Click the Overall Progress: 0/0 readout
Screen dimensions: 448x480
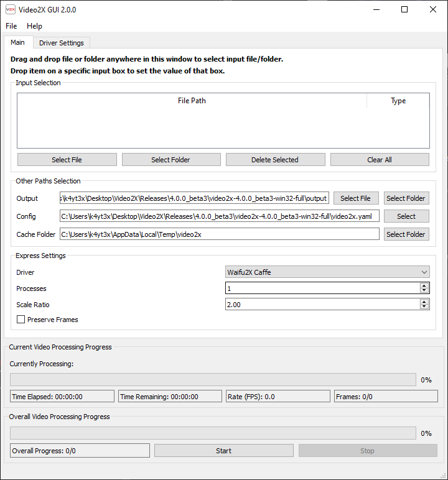click(x=80, y=451)
